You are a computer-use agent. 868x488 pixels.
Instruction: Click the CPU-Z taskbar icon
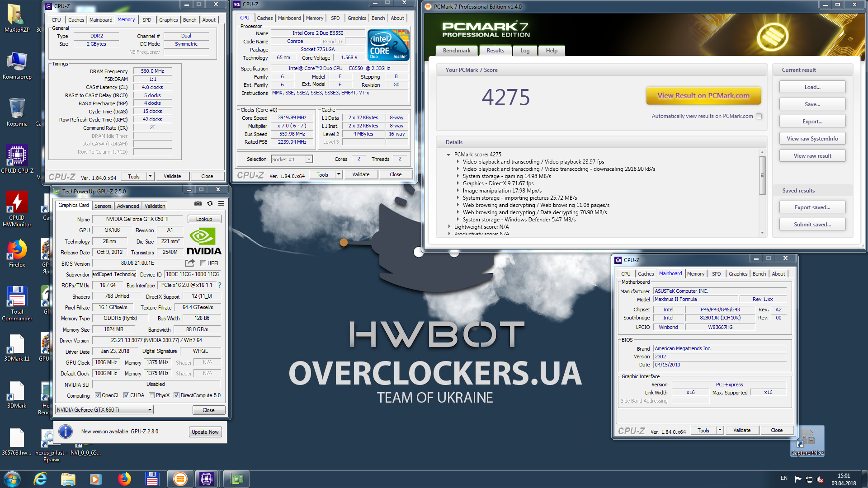207,479
